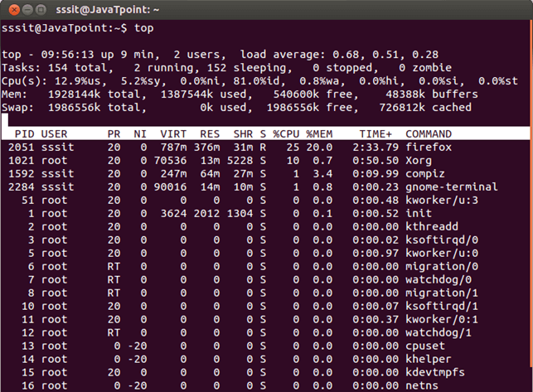Click the USER column header

pos(54,134)
